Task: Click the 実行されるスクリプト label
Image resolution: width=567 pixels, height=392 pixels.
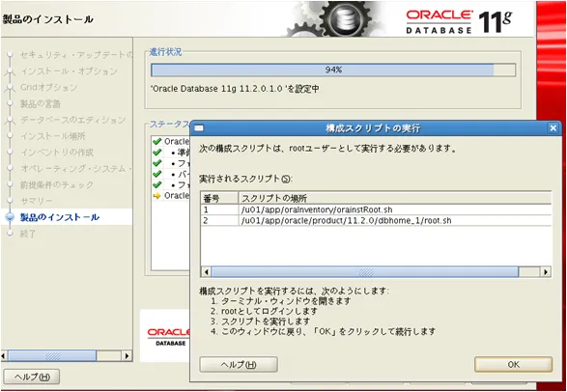Action: [245, 179]
